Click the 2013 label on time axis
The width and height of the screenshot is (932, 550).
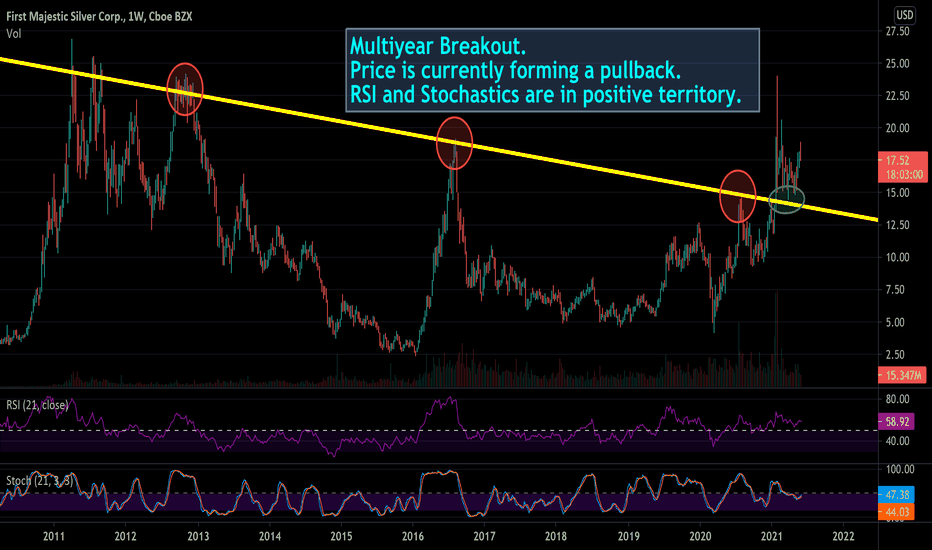coord(198,536)
